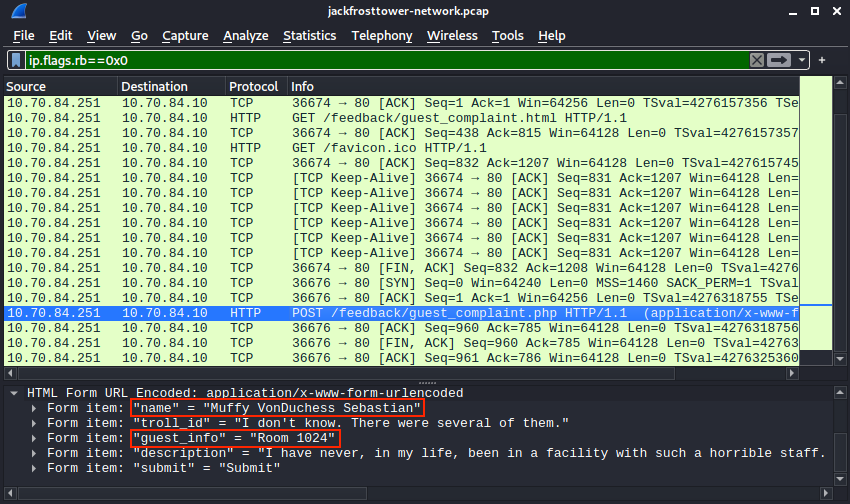This screenshot has width=850, height=504.
Task: Open the Statistics menu
Action: pyautogui.click(x=310, y=36)
